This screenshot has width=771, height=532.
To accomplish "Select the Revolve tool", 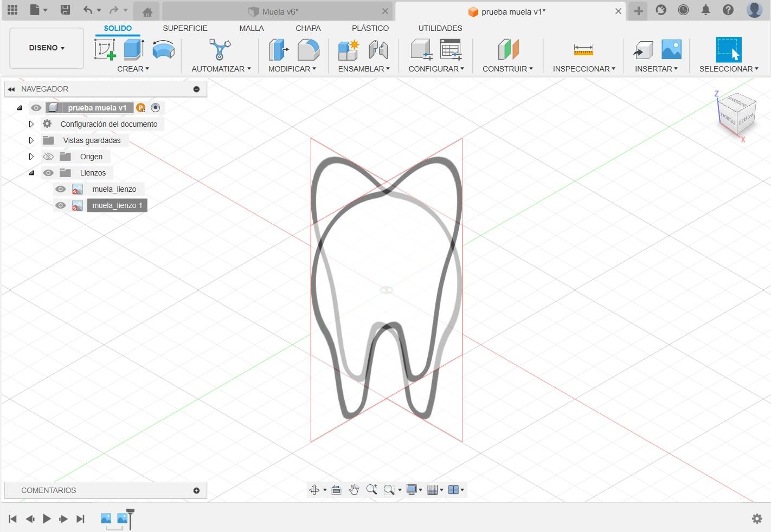I will click(x=163, y=49).
